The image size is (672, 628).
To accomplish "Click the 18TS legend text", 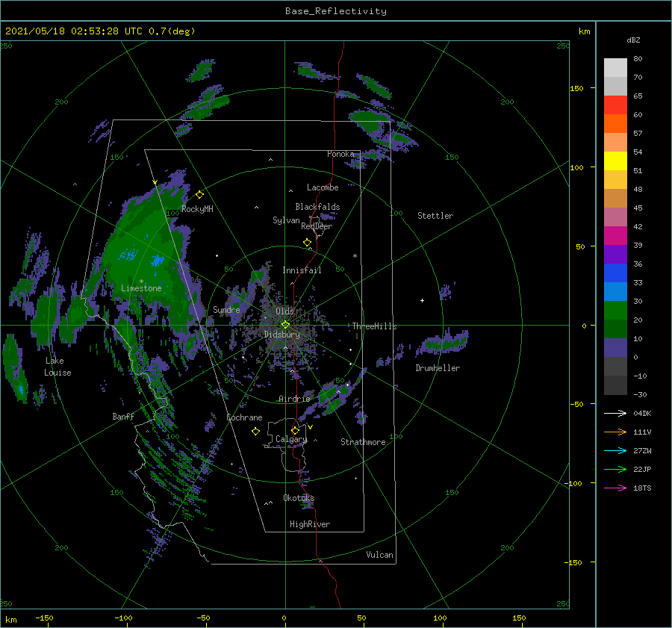I will pyautogui.click(x=642, y=488).
